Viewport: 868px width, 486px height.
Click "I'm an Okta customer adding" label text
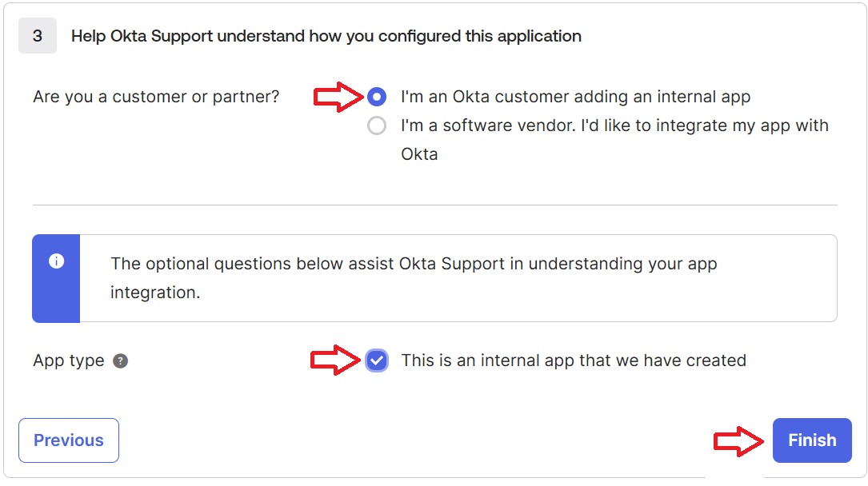[575, 97]
